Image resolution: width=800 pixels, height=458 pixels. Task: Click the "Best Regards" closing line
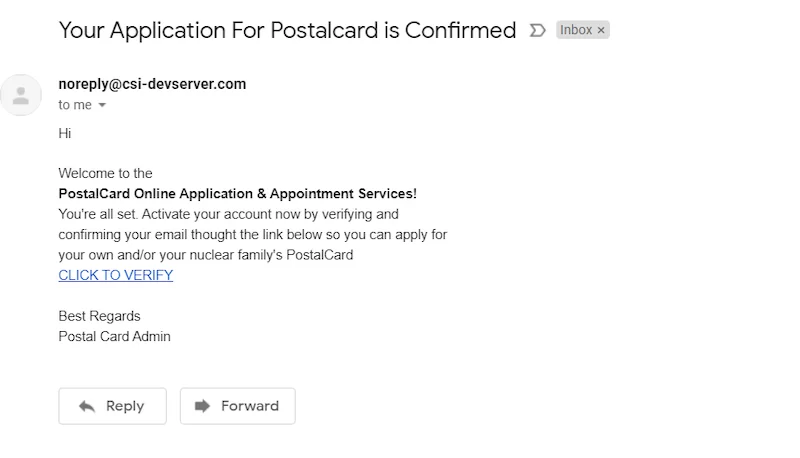tap(99, 316)
